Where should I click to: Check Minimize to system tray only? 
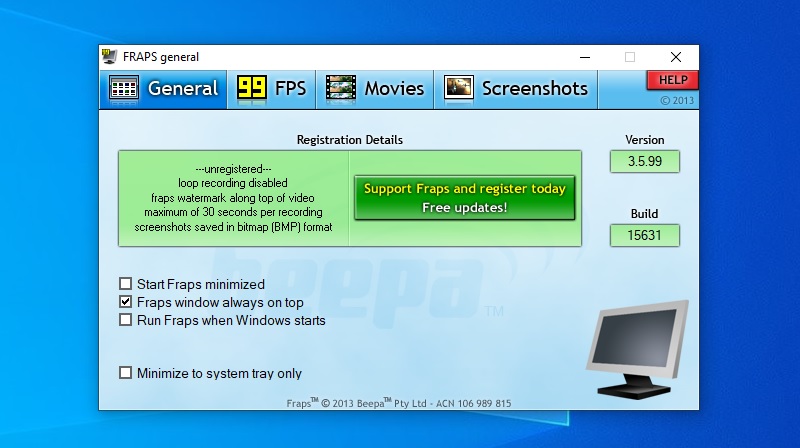coord(126,372)
